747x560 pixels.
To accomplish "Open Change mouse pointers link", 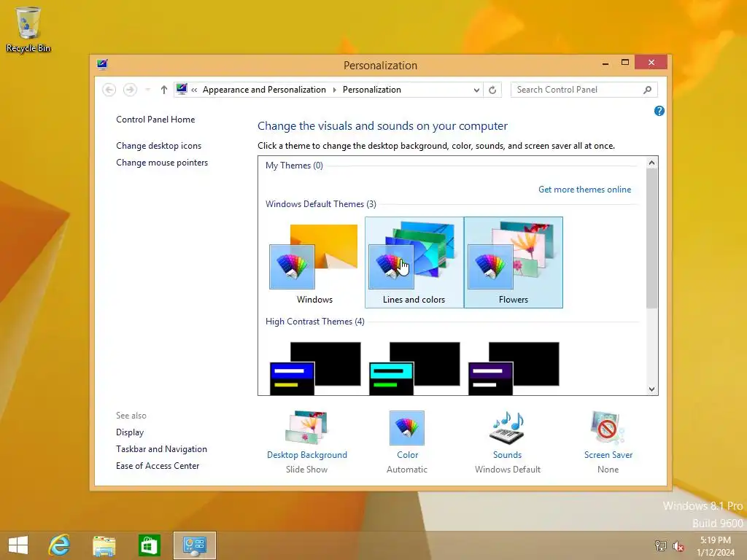I will [x=162, y=163].
